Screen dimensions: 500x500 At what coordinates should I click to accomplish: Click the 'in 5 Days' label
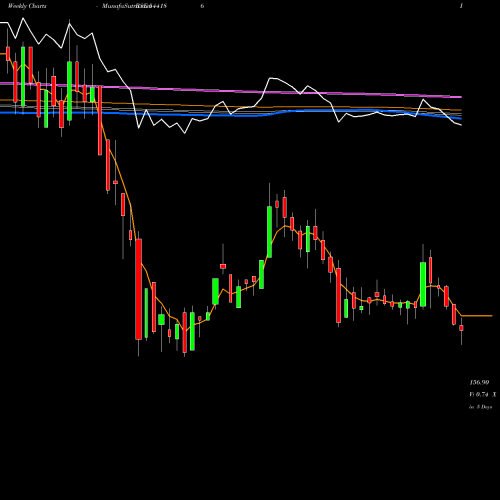(481, 407)
